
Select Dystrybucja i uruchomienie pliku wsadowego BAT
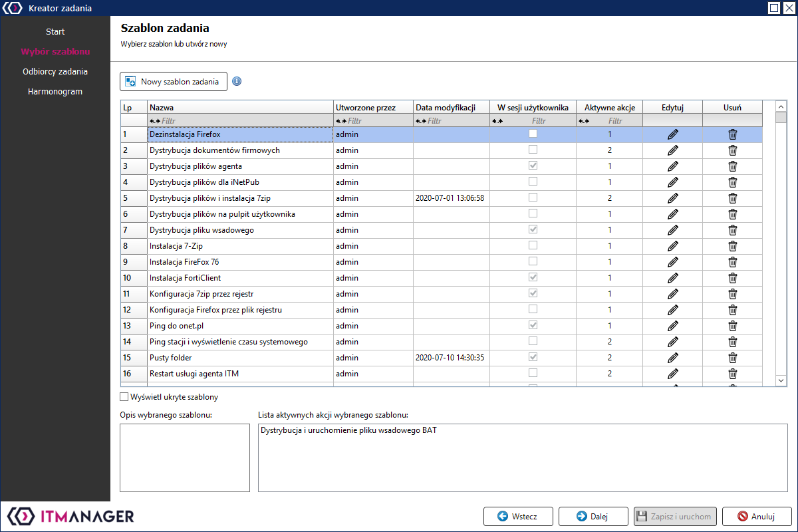(349, 430)
